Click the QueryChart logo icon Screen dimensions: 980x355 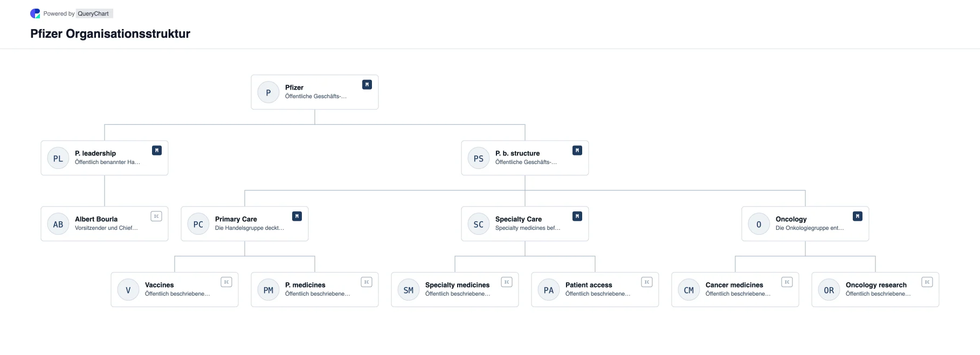click(35, 13)
